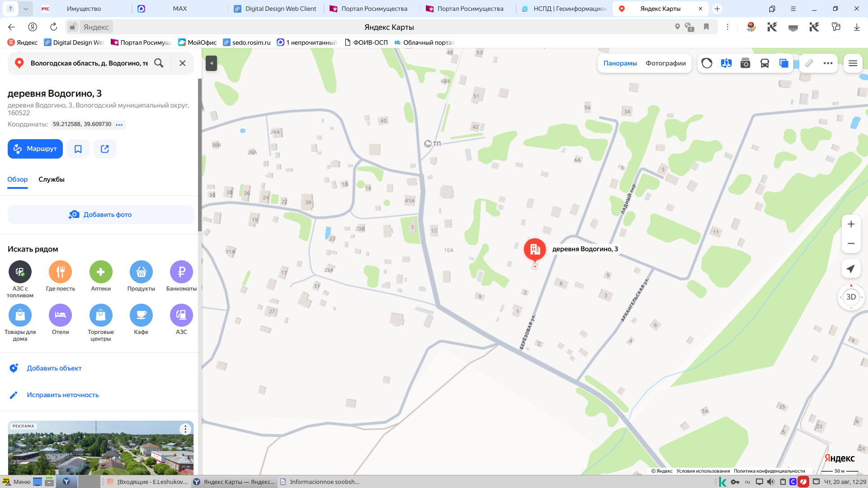Open the map hamburger menu
868x488 pixels.
point(853,63)
